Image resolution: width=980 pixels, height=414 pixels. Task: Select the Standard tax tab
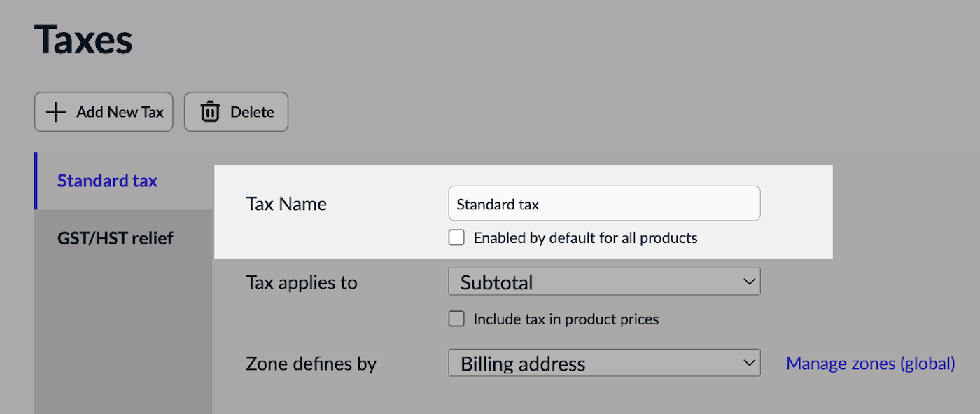tap(107, 181)
